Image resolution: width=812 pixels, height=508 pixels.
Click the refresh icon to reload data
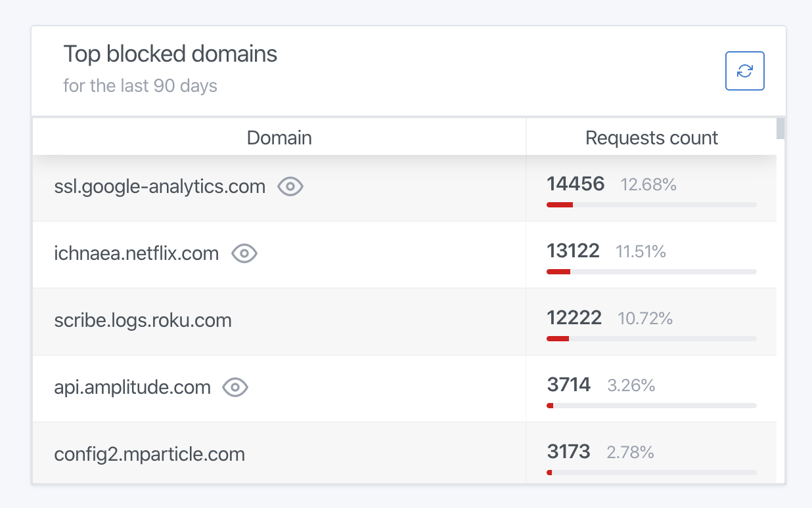[744, 71]
